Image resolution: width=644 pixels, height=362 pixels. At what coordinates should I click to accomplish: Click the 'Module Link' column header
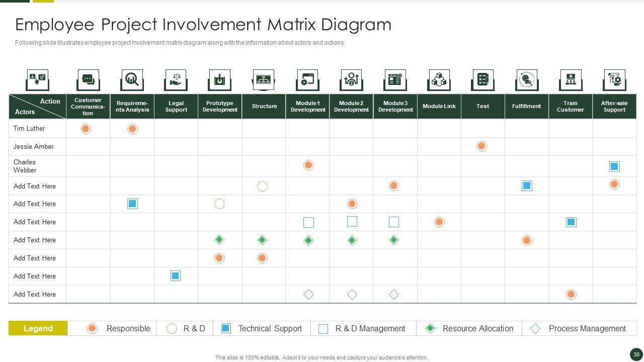coord(439,106)
